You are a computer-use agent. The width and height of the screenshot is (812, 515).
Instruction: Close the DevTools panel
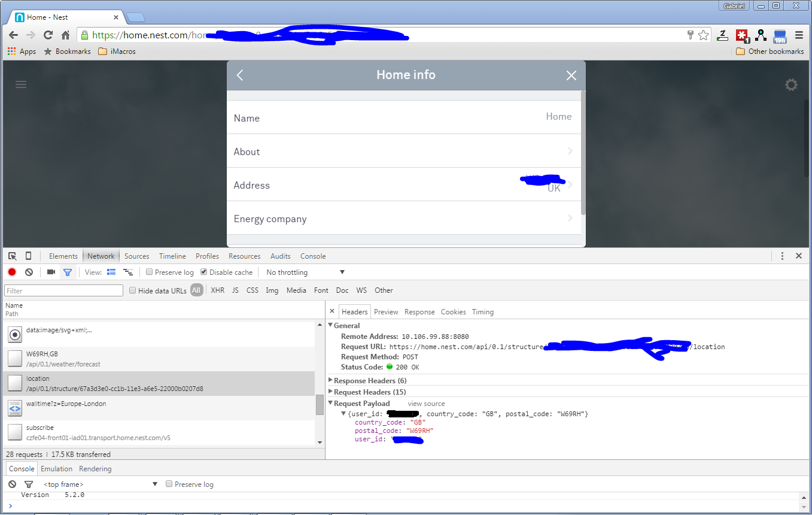[x=798, y=256]
